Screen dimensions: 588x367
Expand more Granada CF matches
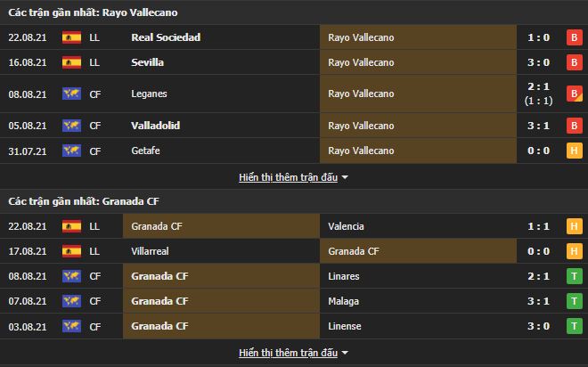(x=293, y=353)
